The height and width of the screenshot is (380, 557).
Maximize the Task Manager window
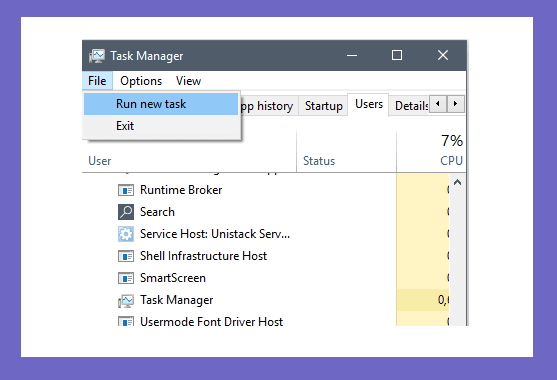397,55
